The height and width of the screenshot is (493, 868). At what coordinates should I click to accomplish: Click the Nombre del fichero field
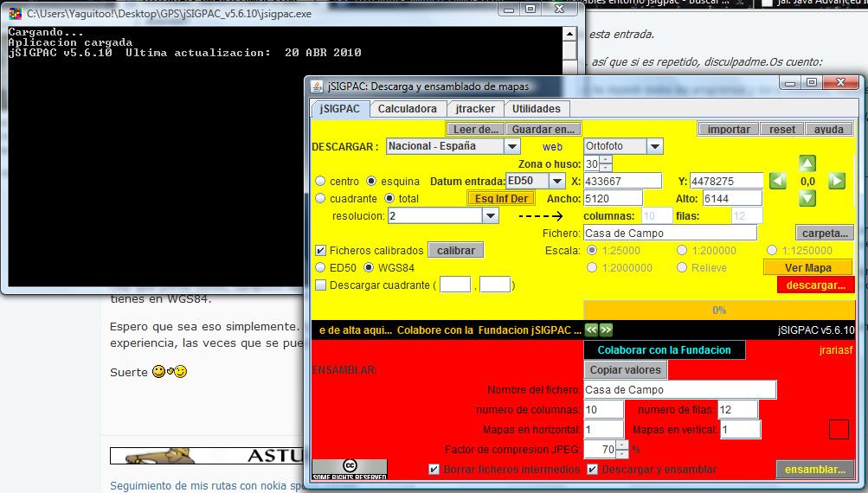tap(680, 389)
